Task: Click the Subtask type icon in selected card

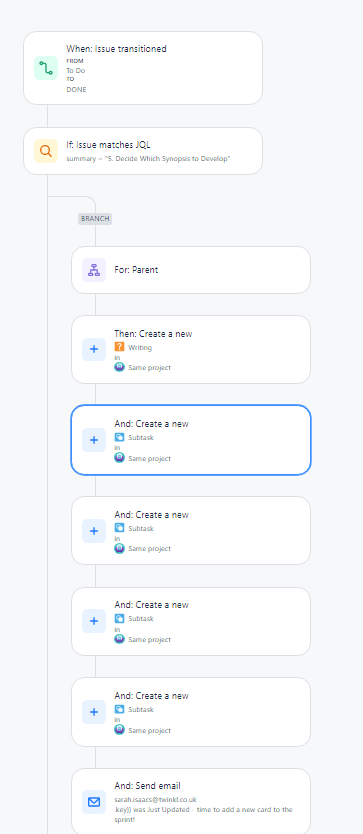Action: pos(119,438)
